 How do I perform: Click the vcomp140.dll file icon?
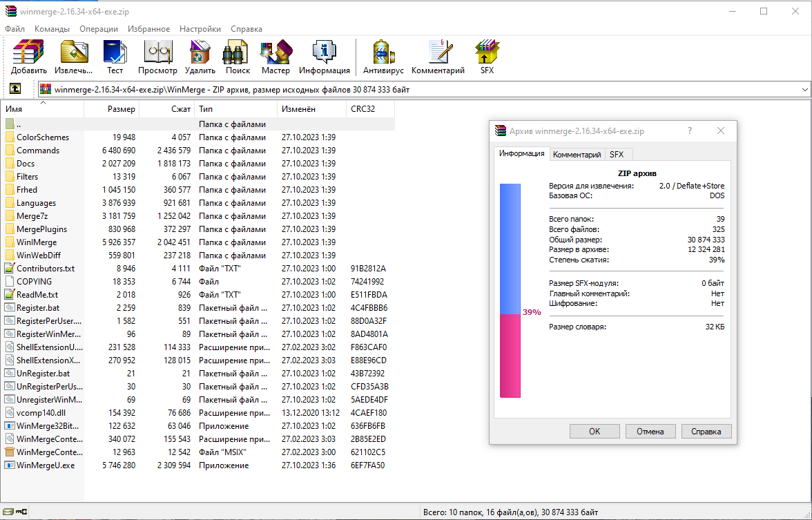click(10, 413)
